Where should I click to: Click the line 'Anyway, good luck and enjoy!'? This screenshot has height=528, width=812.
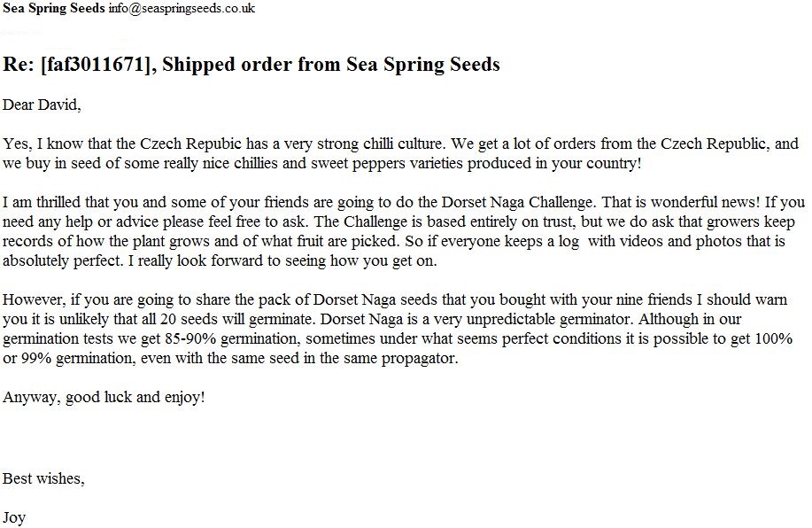pyautogui.click(x=104, y=397)
